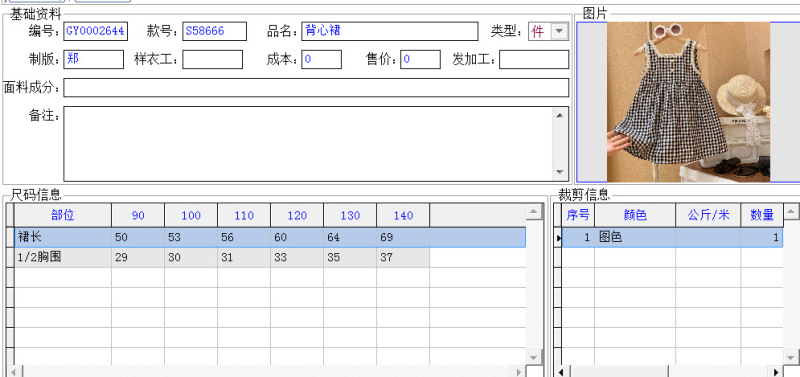Click the 备注 scrollbar up arrow

(560, 115)
